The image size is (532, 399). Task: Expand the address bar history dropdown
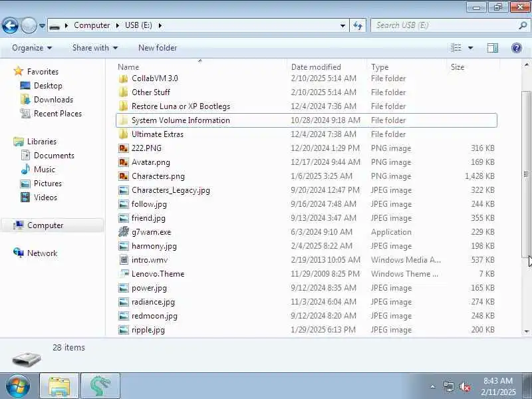click(x=342, y=26)
